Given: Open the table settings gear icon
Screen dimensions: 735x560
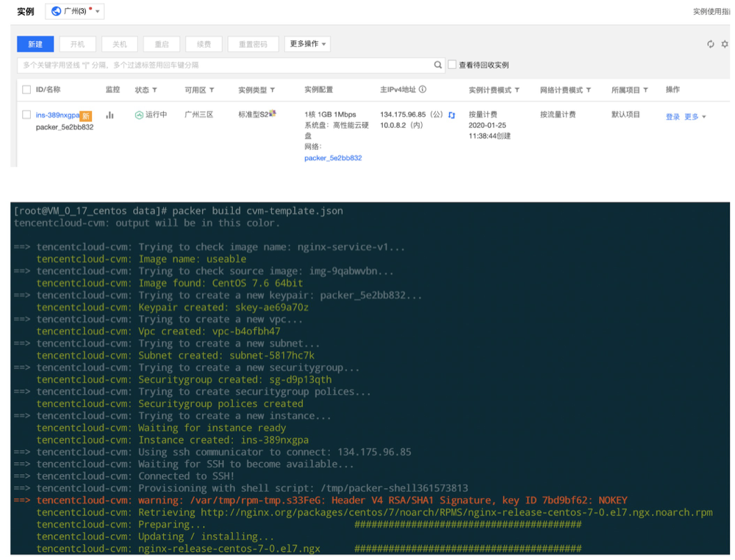Looking at the screenshot, I should 725,44.
